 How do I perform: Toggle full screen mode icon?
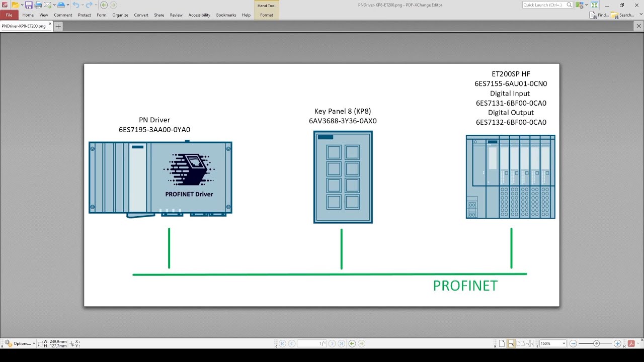(x=594, y=5)
